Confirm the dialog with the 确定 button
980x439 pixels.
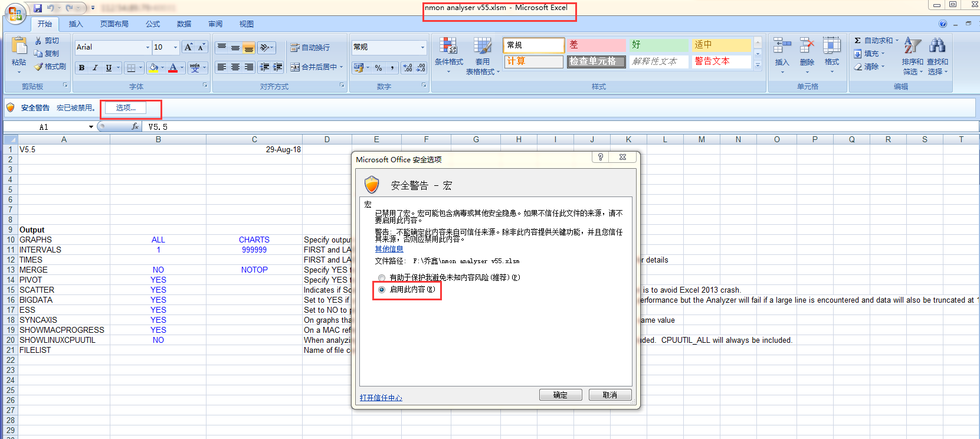coord(561,395)
